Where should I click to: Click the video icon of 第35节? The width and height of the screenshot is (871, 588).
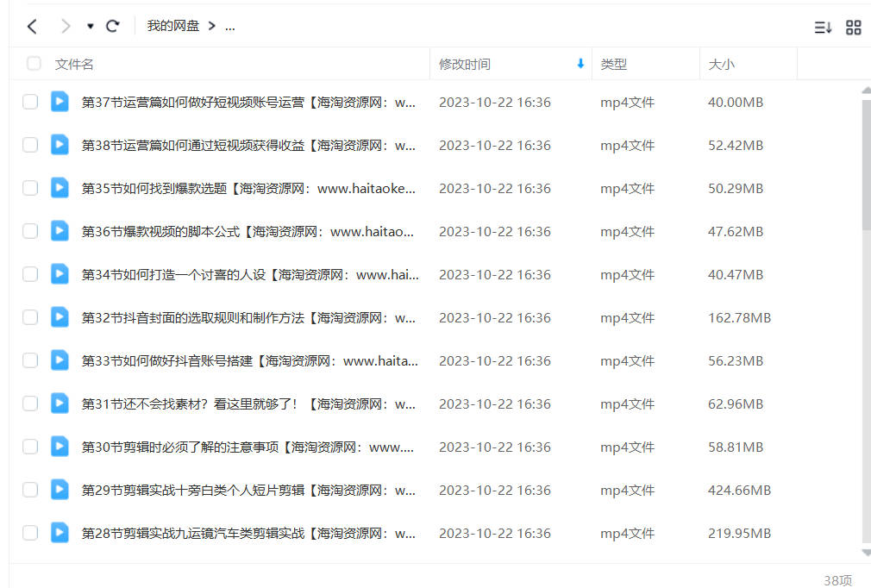(60, 188)
